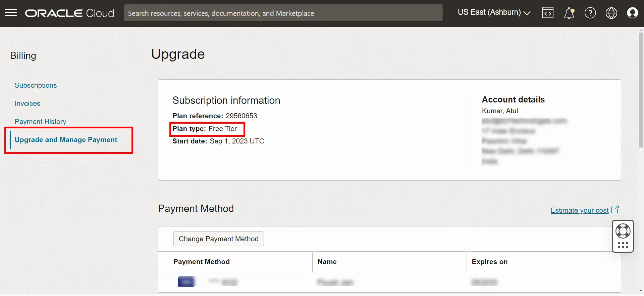Open the Help question mark icon
This screenshot has height=296, width=644.
click(590, 13)
